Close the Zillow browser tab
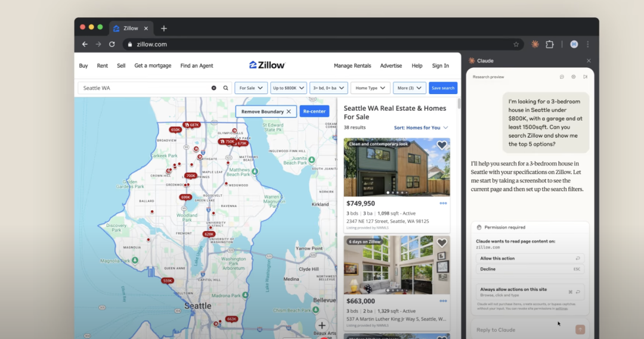The image size is (644, 339). [146, 29]
